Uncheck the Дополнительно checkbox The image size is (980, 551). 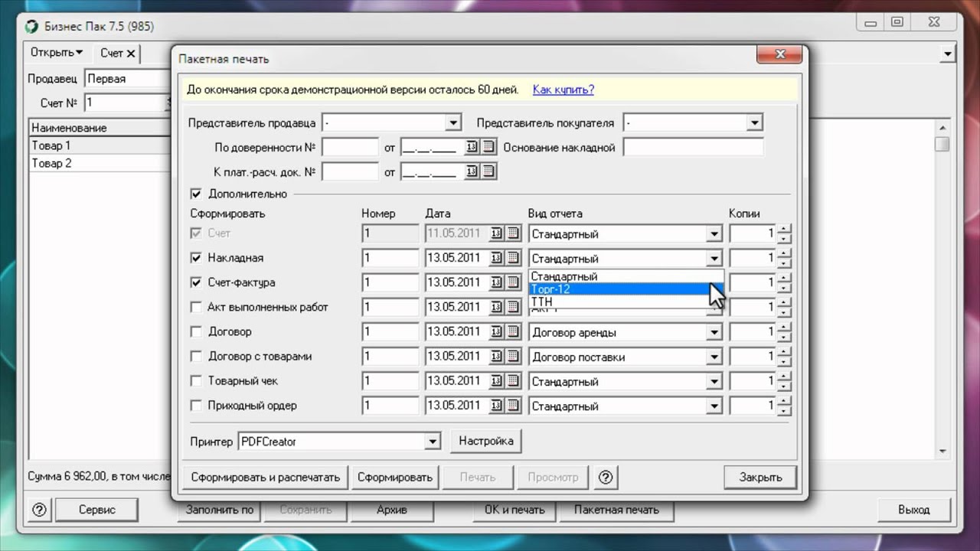195,194
